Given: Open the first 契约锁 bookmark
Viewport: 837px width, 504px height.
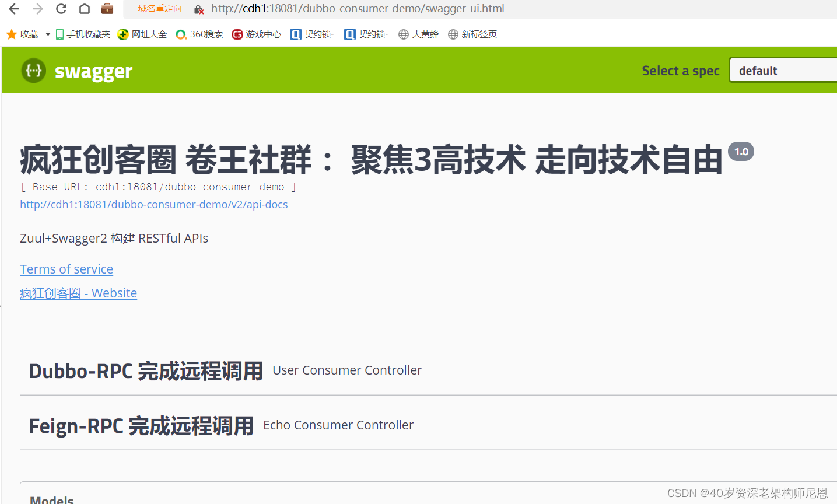Looking at the screenshot, I should pyautogui.click(x=311, y=34).
